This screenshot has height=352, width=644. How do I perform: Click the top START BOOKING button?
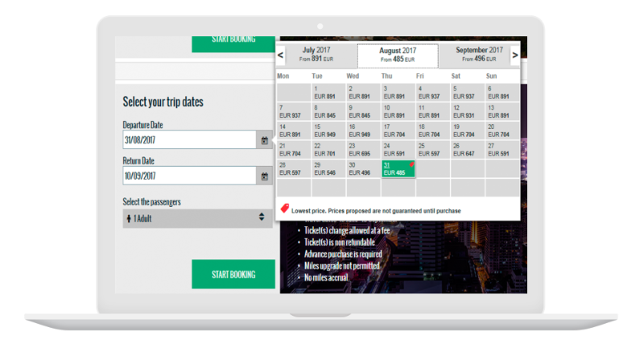(x=233, y=40)
